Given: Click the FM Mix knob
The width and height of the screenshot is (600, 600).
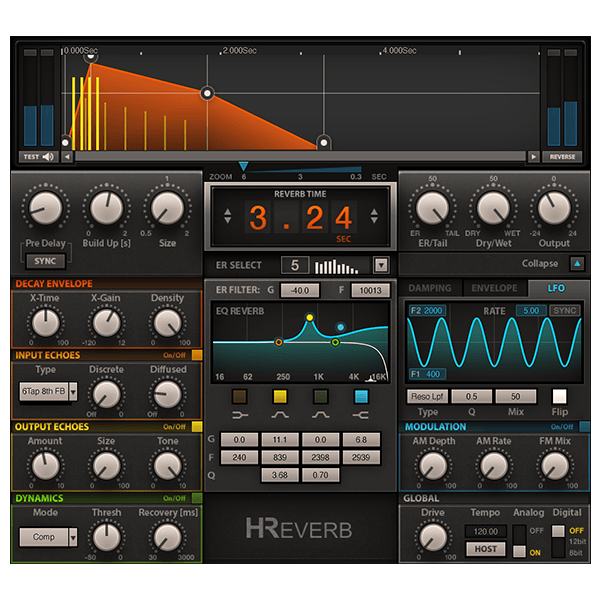Looking at the screenshot, I should pos(554,466).
